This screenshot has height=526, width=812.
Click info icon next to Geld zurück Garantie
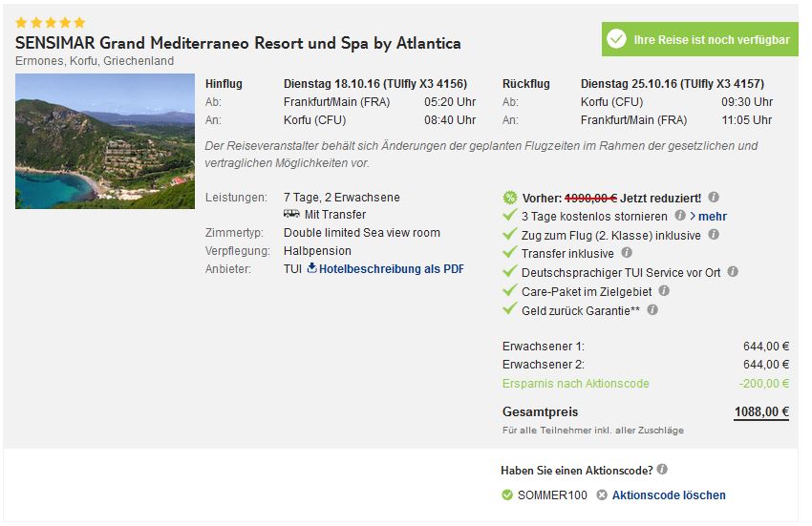click(x=652, y=310)
